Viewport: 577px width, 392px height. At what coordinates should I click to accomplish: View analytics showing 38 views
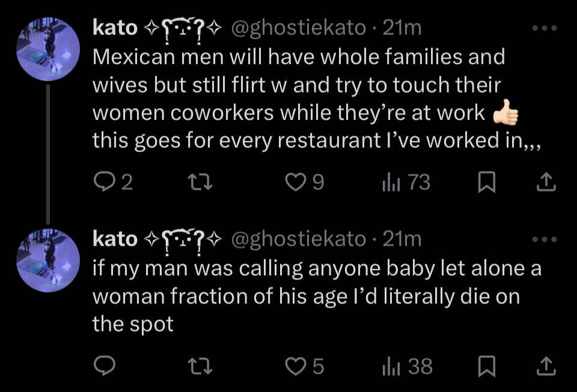[406, 366]
